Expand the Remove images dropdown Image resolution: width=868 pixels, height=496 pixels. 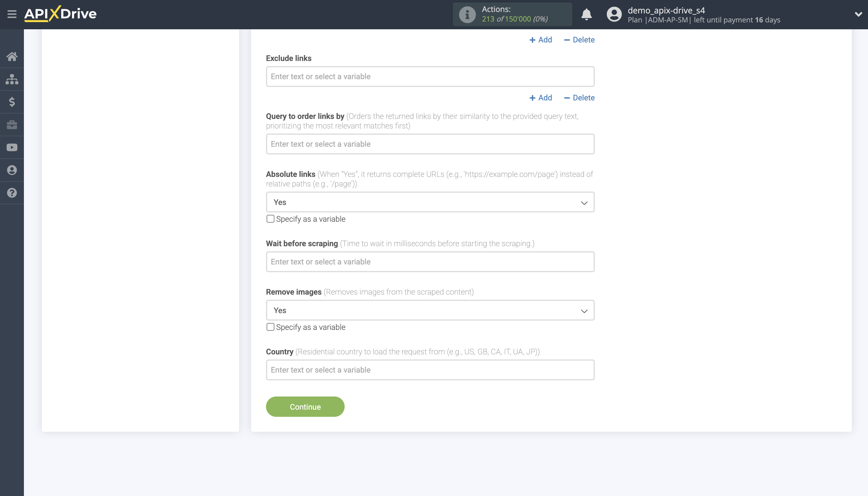(x=430, y=310)
